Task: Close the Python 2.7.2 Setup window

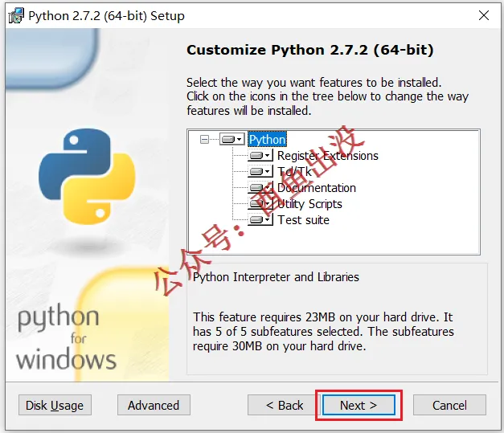Action: 484,15
